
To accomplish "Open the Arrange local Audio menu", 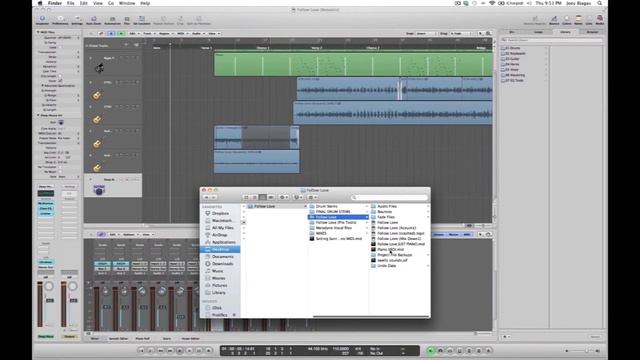I will coord(198,33).
